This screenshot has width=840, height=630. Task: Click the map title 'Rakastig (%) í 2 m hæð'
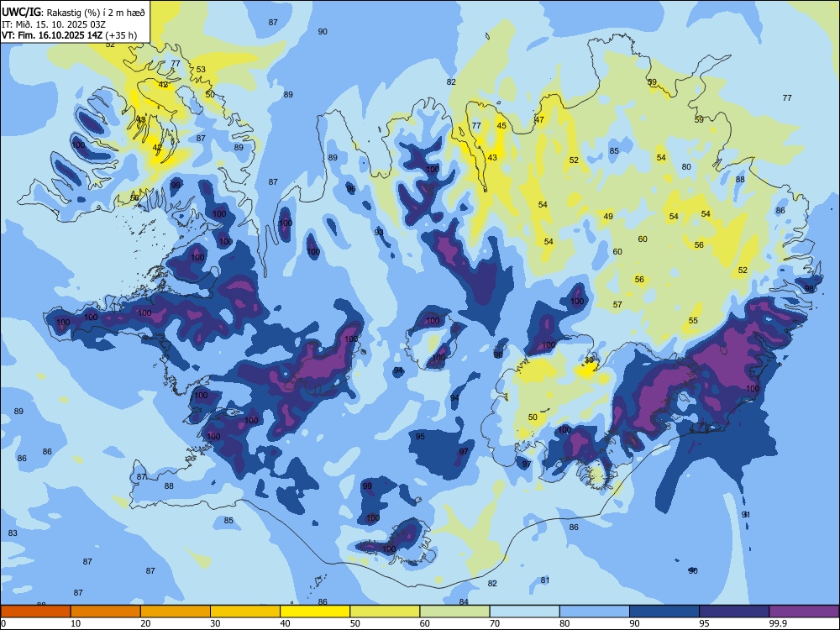(x=96, y=13)
